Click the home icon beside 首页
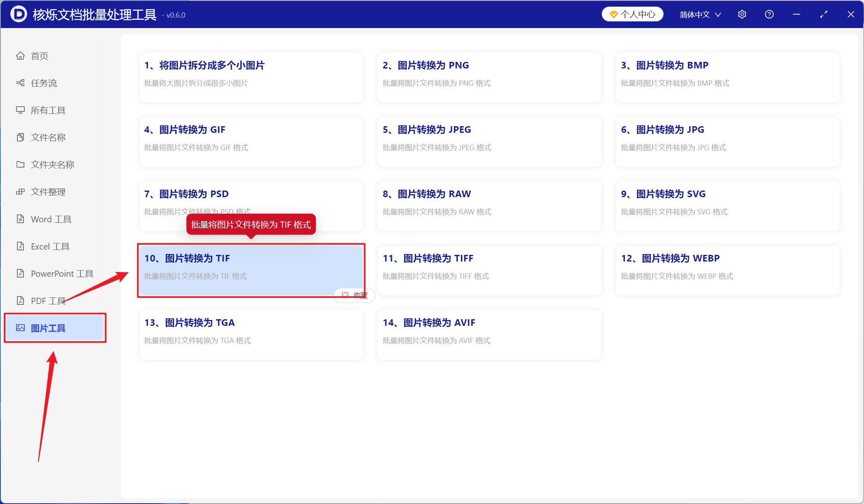This screenshot has width=864, height=504. coord(20,56)
